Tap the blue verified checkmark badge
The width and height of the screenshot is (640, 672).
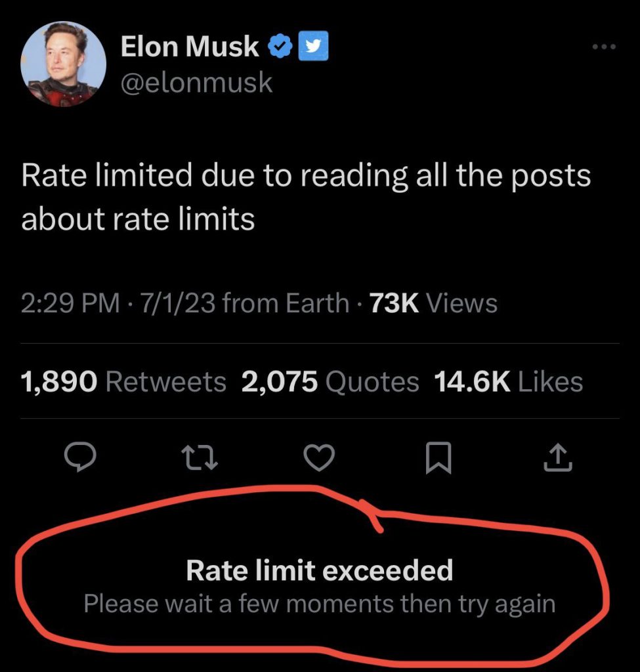[280, 47]
